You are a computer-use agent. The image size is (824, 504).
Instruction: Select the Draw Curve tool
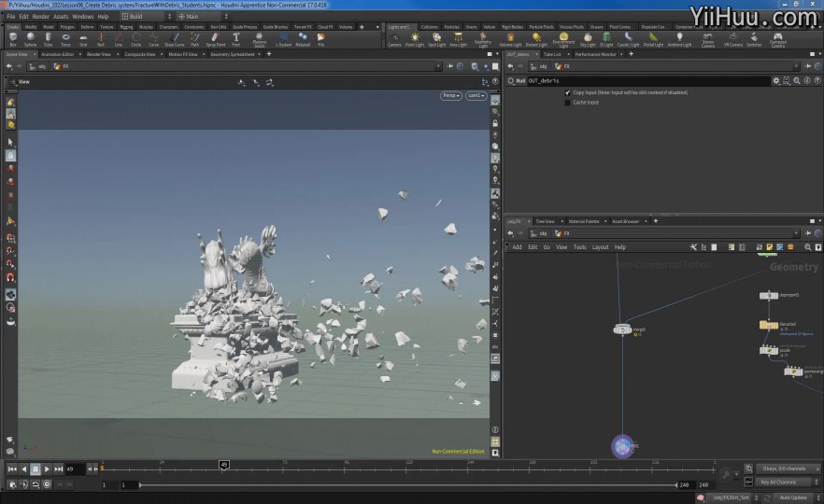pyautogui.click(x=175, y=39)
